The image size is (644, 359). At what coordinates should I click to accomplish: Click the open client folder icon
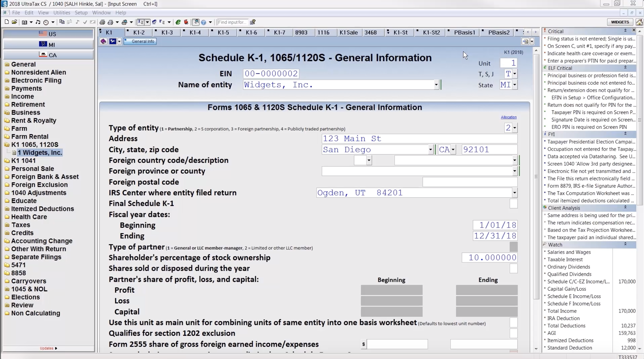(x=15, y=22)
